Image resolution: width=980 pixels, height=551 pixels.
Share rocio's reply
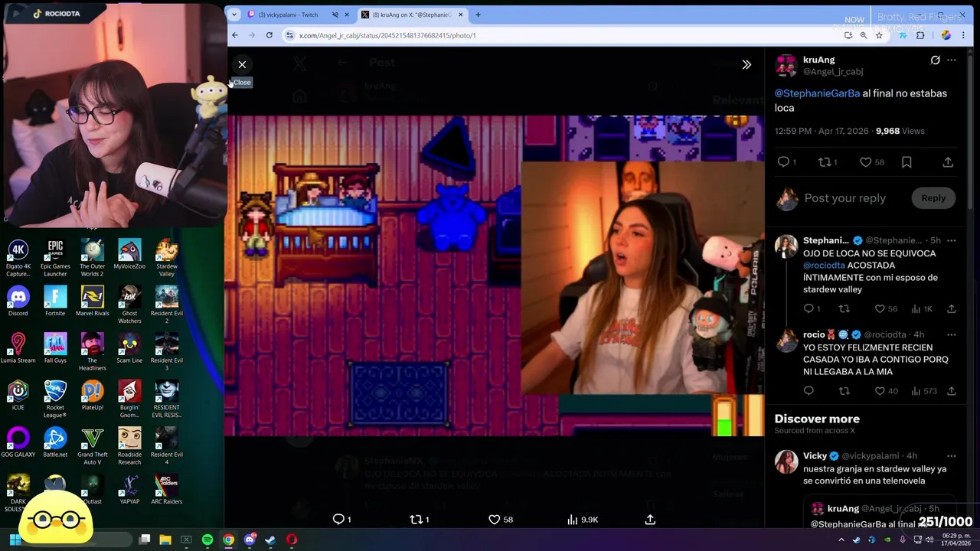point(952,391)
